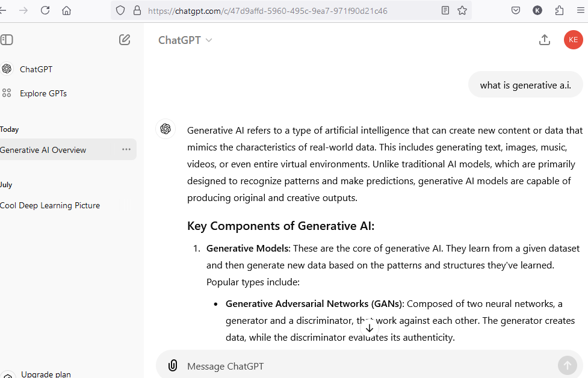
Task: Click the 'Key Components of Generative AI:' heading
Action: (x=280, y=226)
